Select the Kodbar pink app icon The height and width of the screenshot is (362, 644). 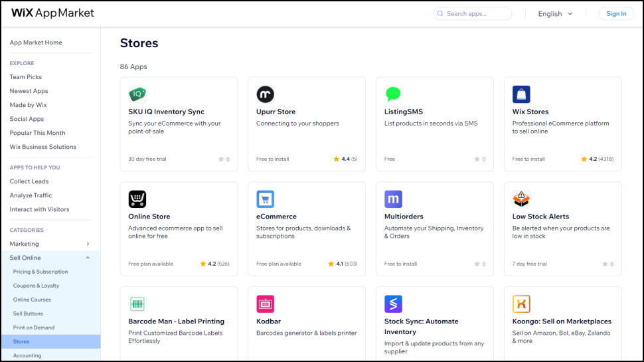(x=265, y=304)
